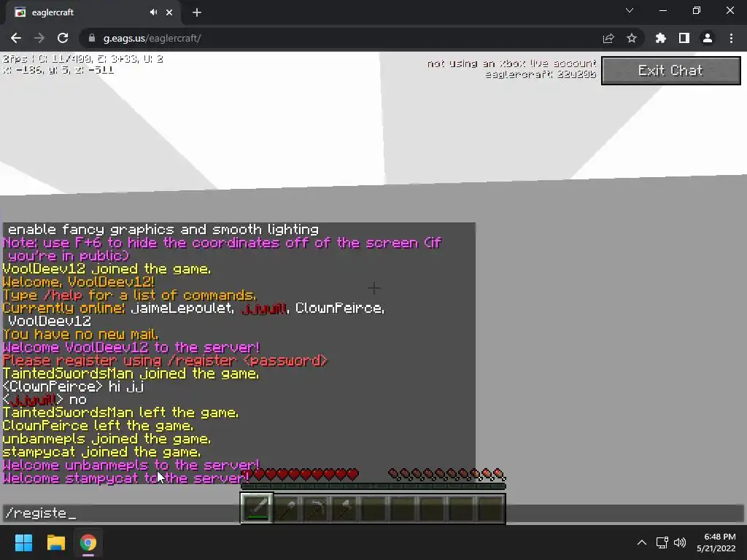Open the Chrome profile menu
Image resolution: width=747 pixels, height=560 pixels.
coord(708,38)
